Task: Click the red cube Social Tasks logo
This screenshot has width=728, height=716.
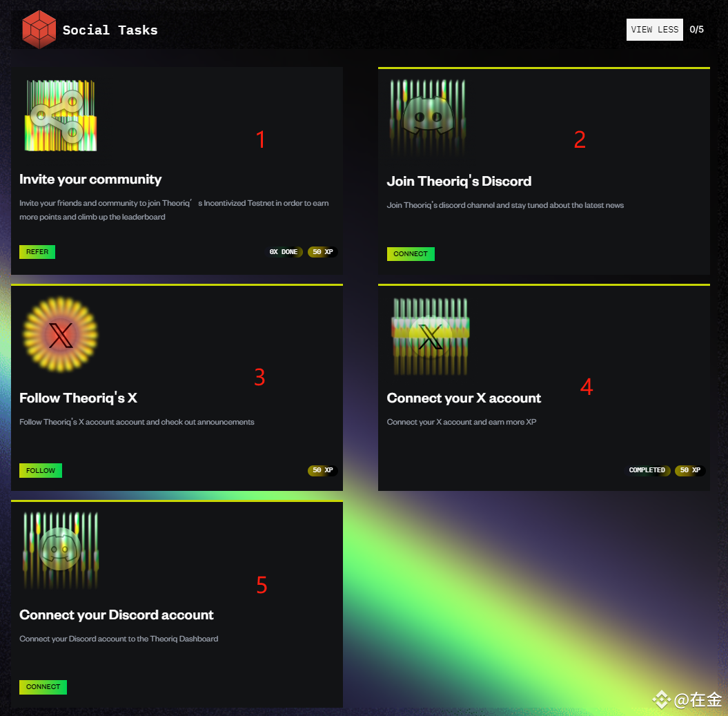Action: pyautogui.click(x=39, y=30)
